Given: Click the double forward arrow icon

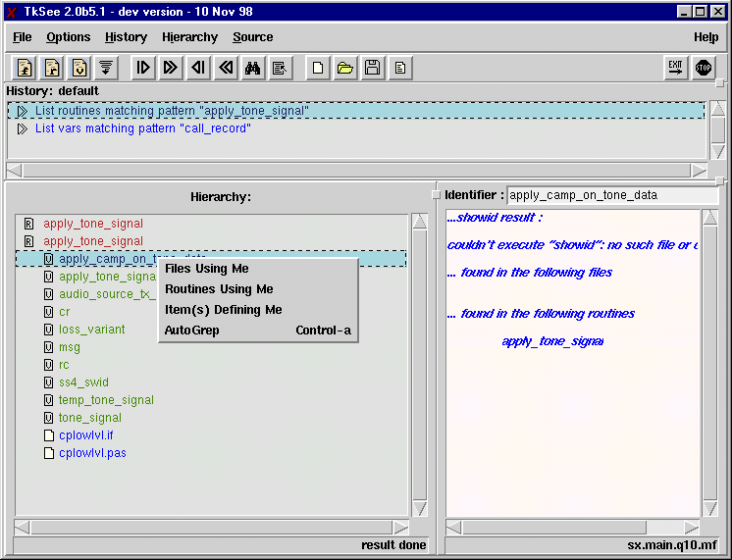Looking at the screenshot, I should 171,68.
